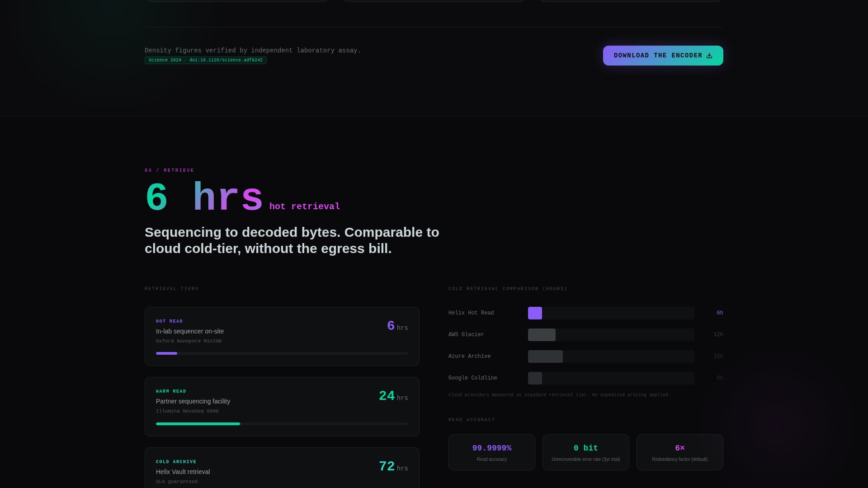Click the Download the Encoder button
The height and width of the screenshot is (488, 868).
[663, 56]
